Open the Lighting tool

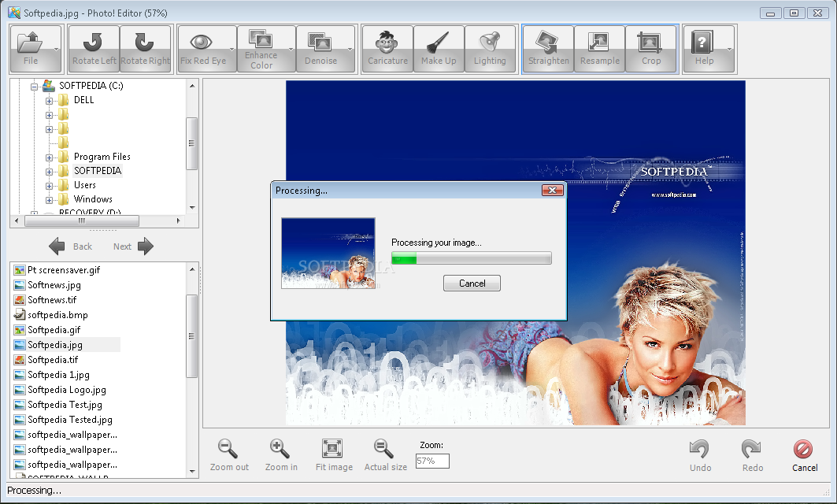(490, 49)
